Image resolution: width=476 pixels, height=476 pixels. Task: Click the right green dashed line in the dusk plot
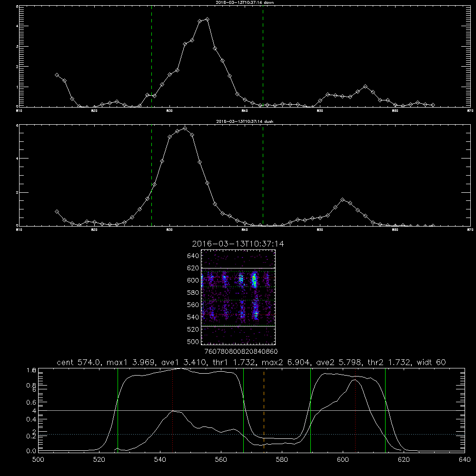point(263,176)
